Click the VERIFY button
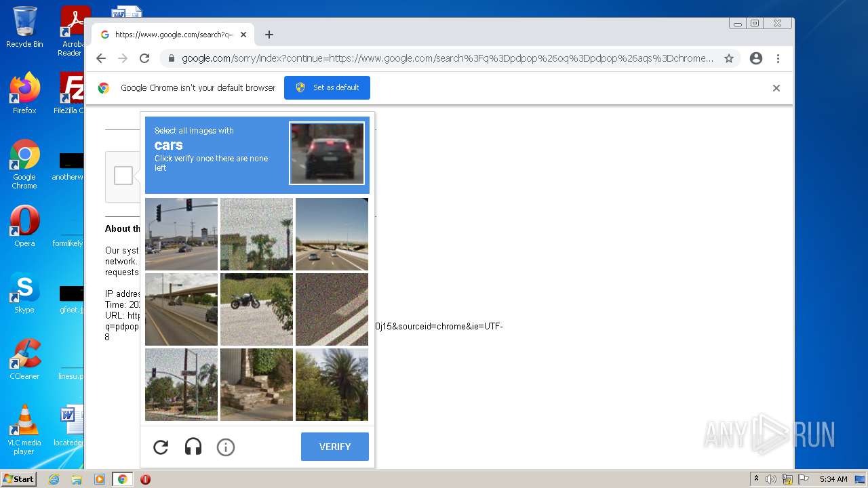The image size is (868, 488). [x=335, y=447]
